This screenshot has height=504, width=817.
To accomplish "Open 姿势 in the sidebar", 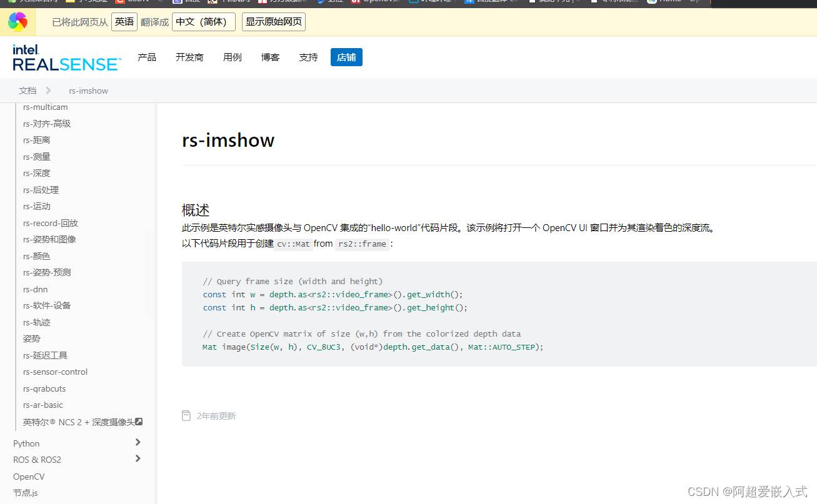I will coord(31,338).
